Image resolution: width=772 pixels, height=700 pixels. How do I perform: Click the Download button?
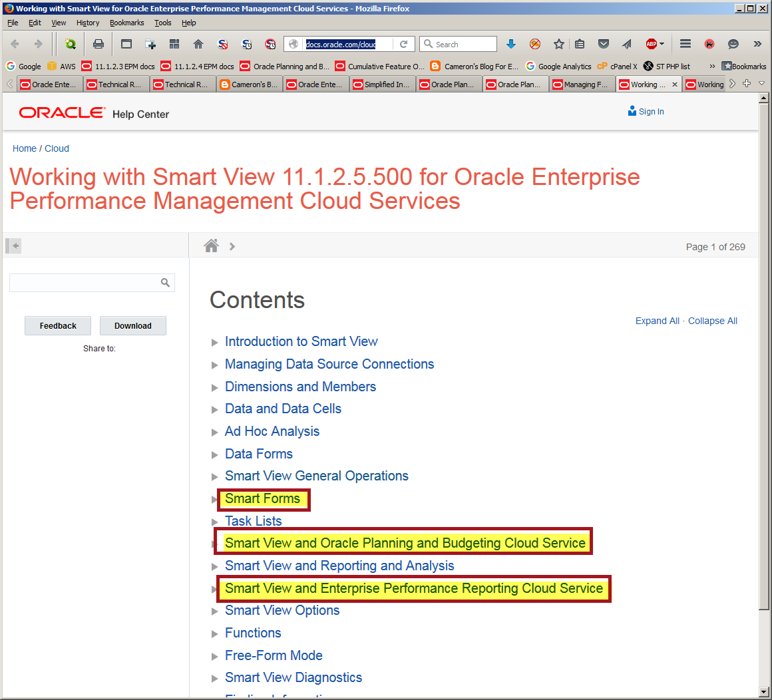(x=133, y=326)
